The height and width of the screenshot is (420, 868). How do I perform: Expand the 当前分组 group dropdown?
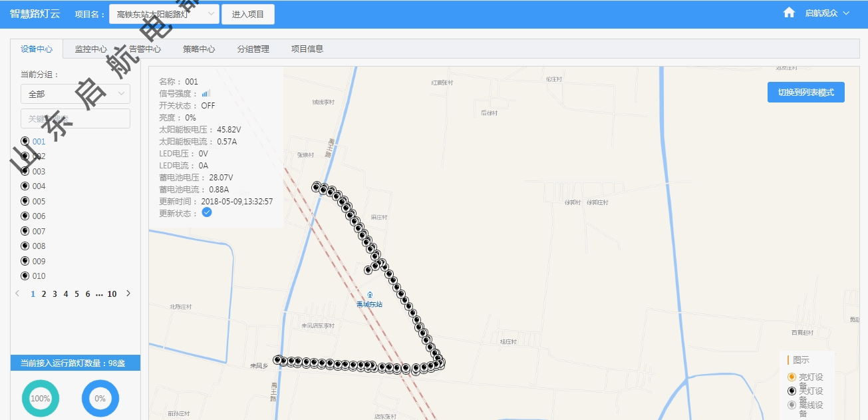[x=75, y=94]
